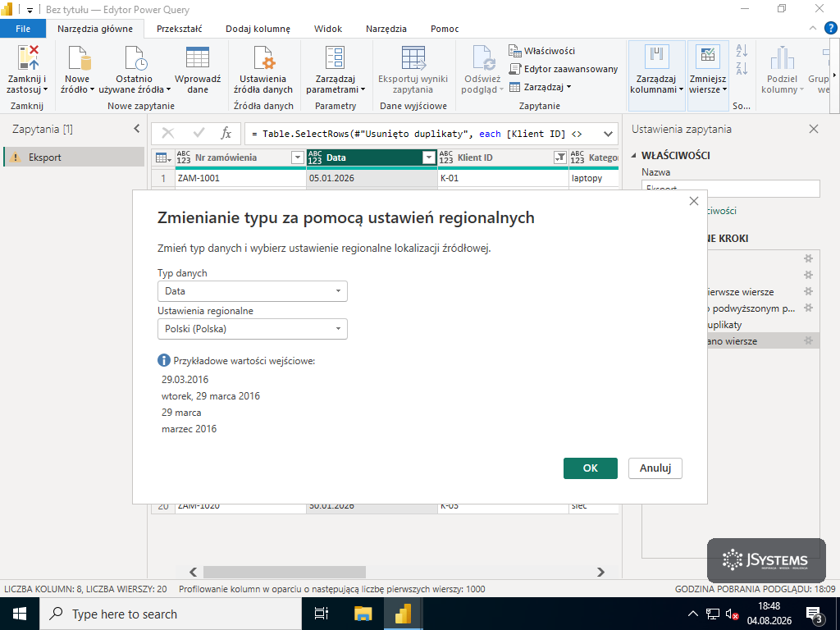Click Windows search box
Image resolution: width=840 pixels, height=630 pixels.
pos(169,614)
